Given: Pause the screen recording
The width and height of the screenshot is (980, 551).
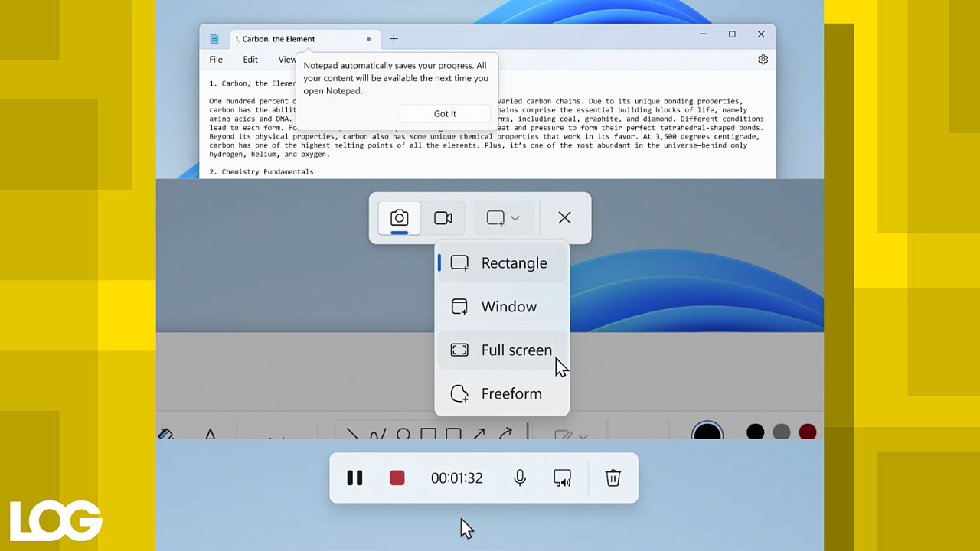Looking at the screenshot, I should pos(354,478).
